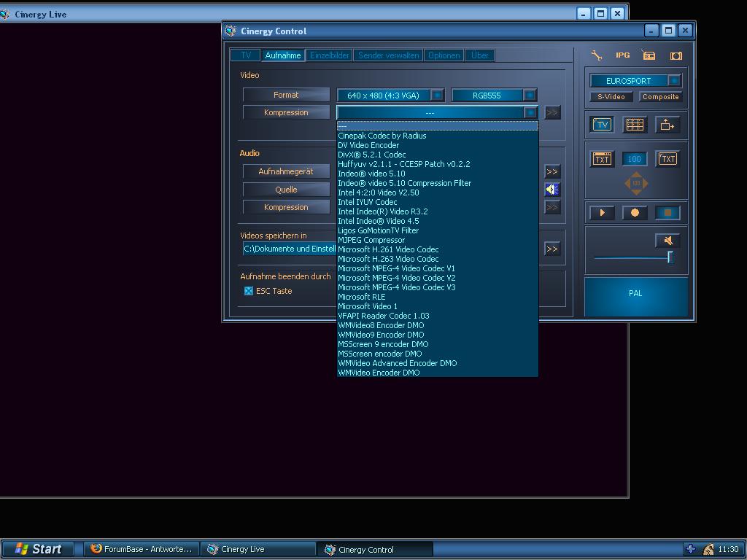Browse video save folder >> button
Screen dimensions: 747x560
[552, 249]
